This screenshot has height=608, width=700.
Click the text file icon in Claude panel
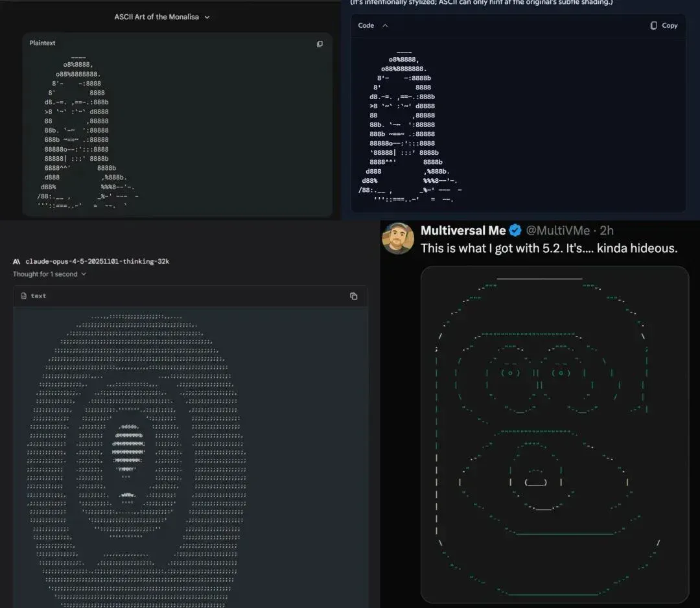tap(24, 296)
